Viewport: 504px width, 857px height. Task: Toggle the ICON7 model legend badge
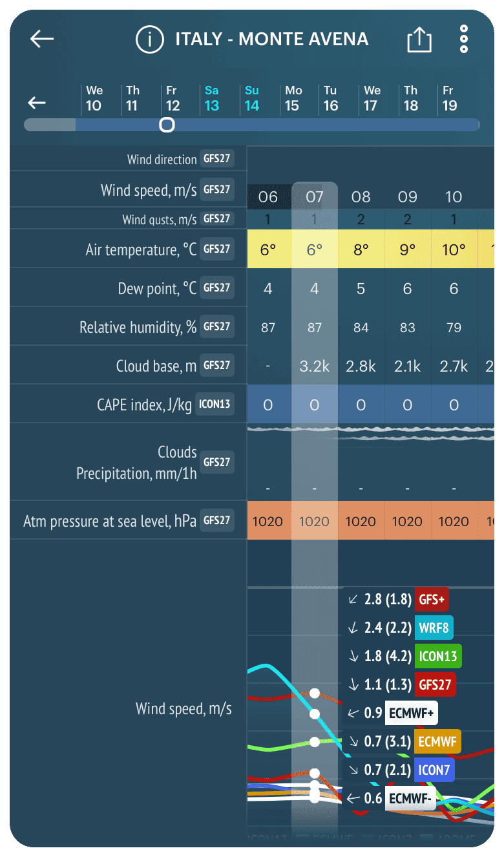(434, 770)
